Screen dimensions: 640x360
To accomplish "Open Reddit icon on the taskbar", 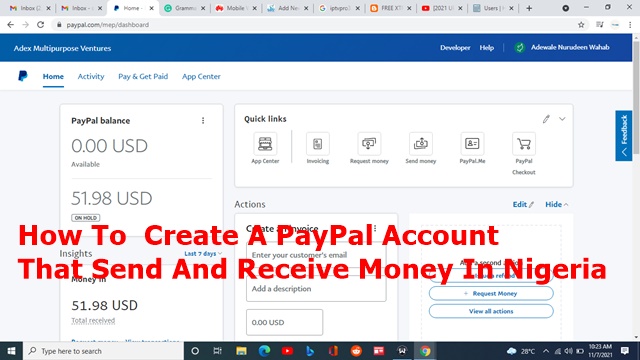I will pos(356,351).
